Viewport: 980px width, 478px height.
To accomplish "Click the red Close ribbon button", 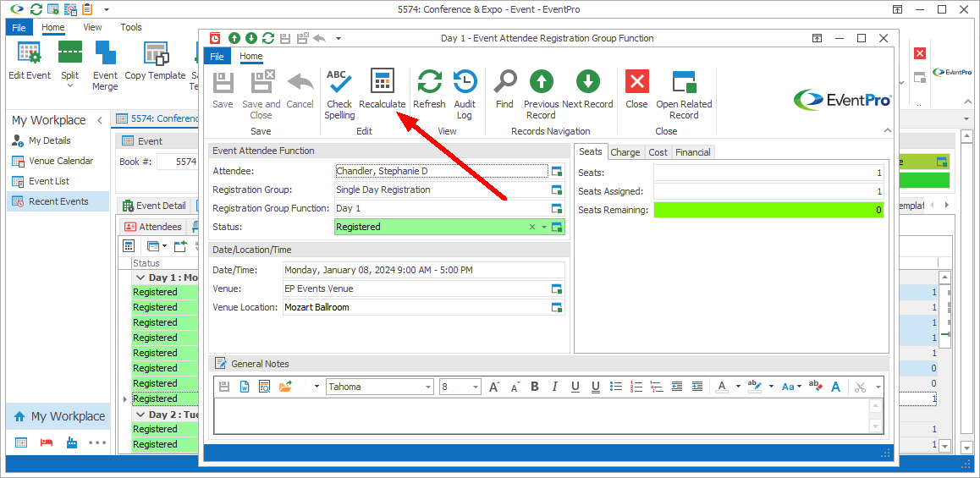I will [x=637, y=89].
